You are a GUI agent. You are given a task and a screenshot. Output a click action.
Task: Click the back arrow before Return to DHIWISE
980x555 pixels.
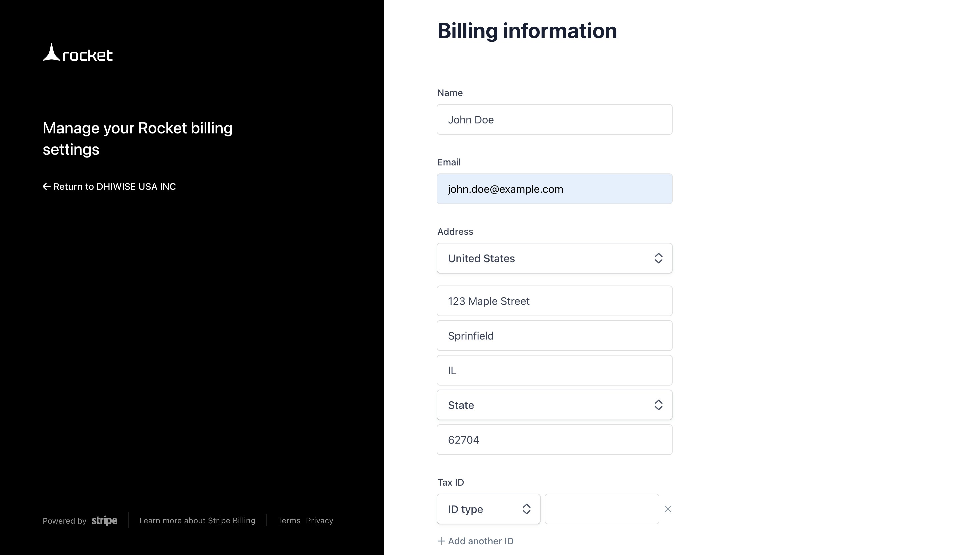[x=46, y=186]
